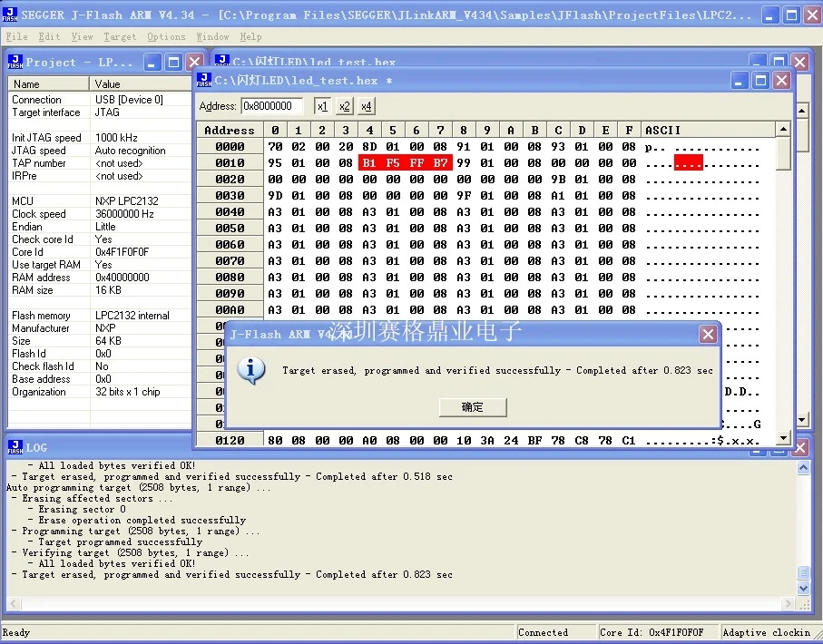Screen dimensions: 823x644
Task: Switch hex view to x2 width
Action: pyautogui.click(x=344, y=106)
